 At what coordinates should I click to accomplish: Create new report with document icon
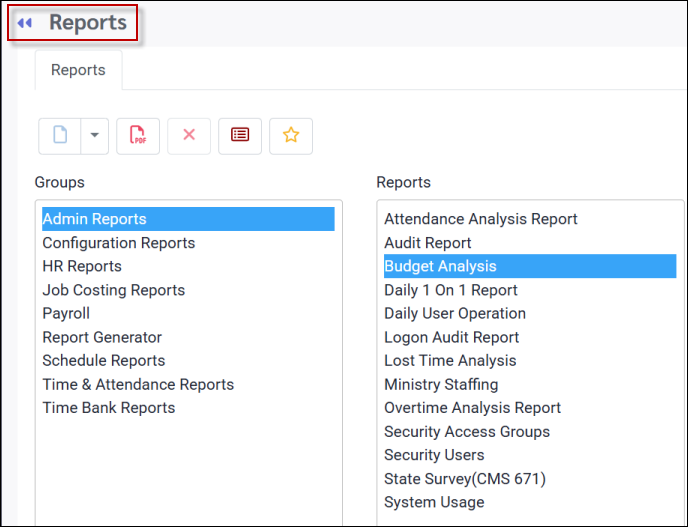click(x=60, y=136)
